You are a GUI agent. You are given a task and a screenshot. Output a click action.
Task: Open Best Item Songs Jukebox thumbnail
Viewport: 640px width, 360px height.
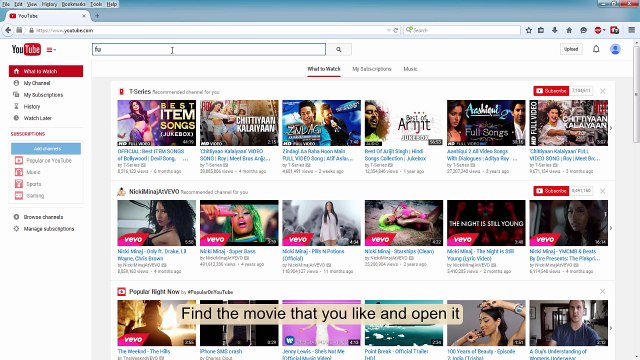click(157, 123)
